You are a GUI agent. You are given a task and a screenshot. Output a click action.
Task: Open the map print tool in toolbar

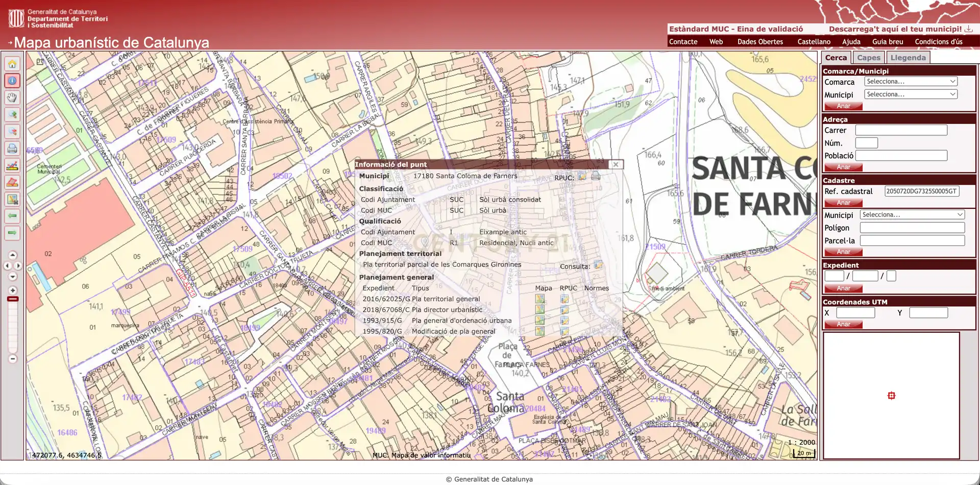pyautogui.click(x=12, y=149)
